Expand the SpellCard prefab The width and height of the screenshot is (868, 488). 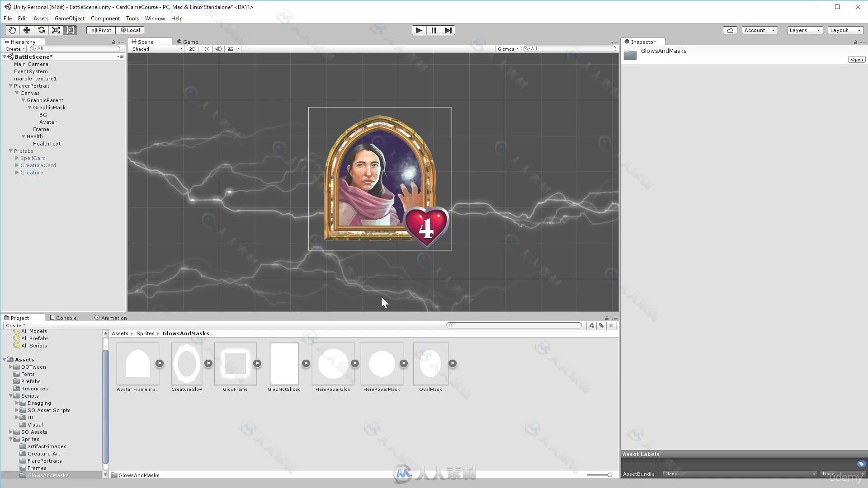click(x=17, y=158)
